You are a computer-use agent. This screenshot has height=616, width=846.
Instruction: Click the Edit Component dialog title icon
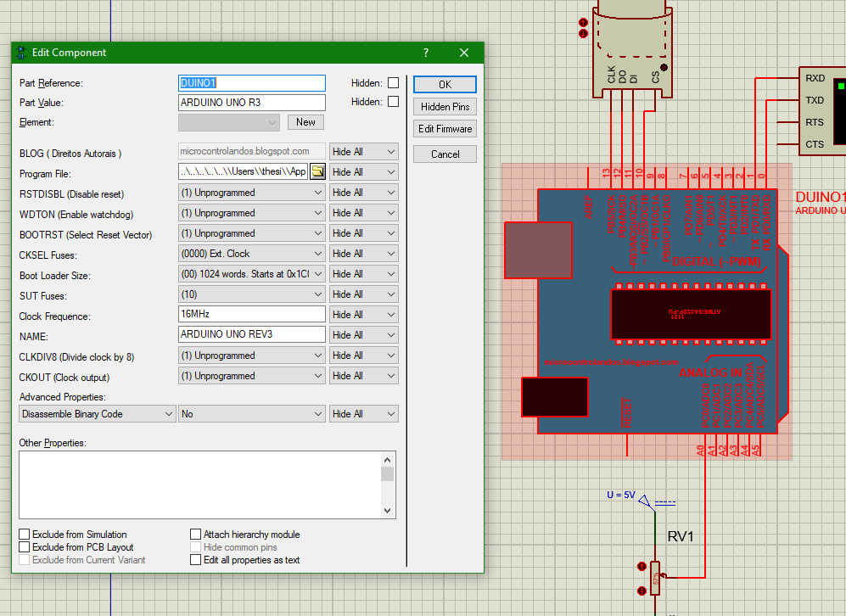[21, 53]
